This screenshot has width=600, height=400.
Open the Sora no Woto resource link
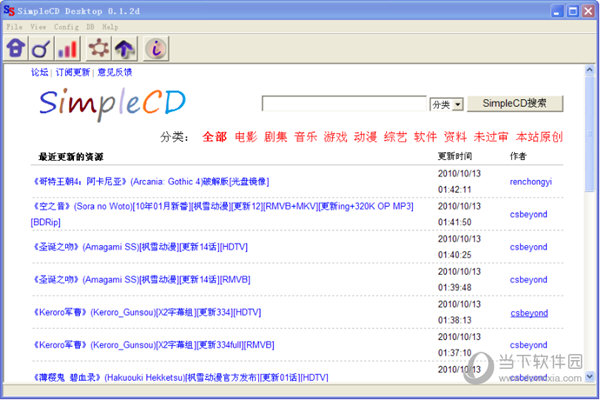click(x=222, y=214)
